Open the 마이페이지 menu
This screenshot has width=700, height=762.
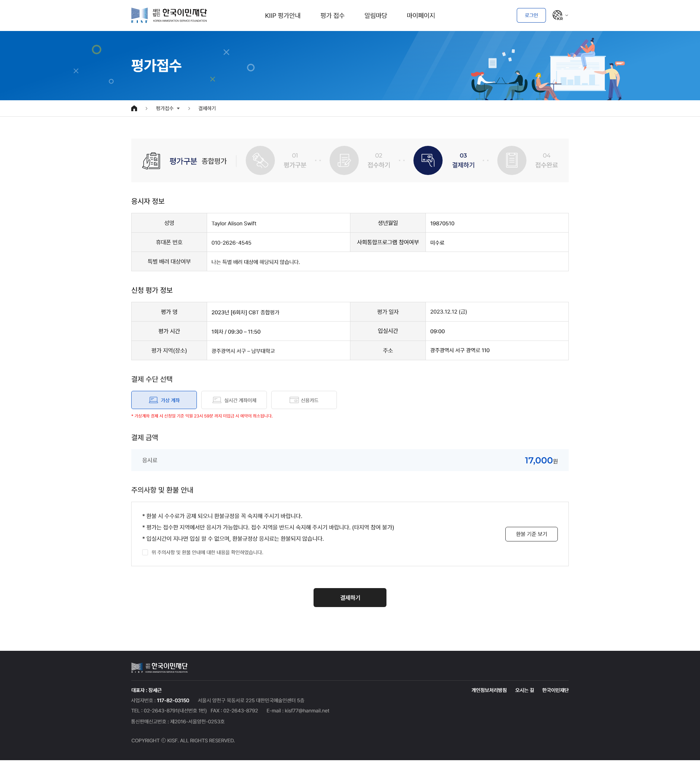tap(421, 16)
